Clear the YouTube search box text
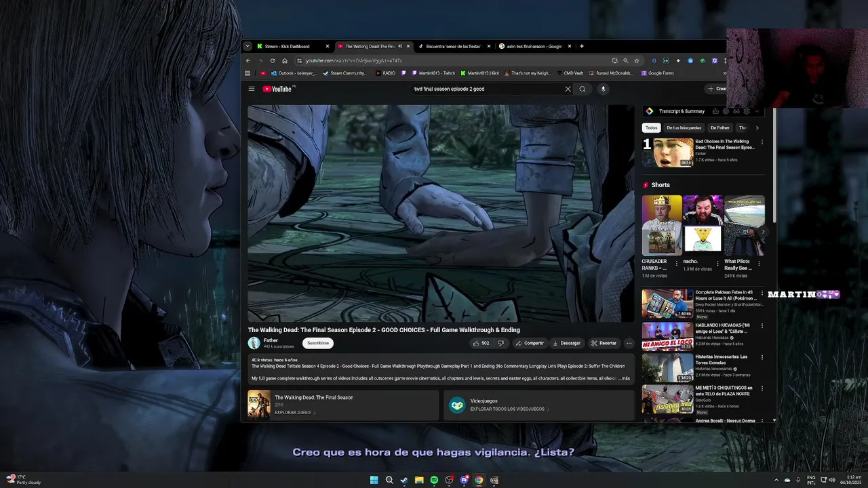This screenshot has width=868, height=488. pos(568,89)
